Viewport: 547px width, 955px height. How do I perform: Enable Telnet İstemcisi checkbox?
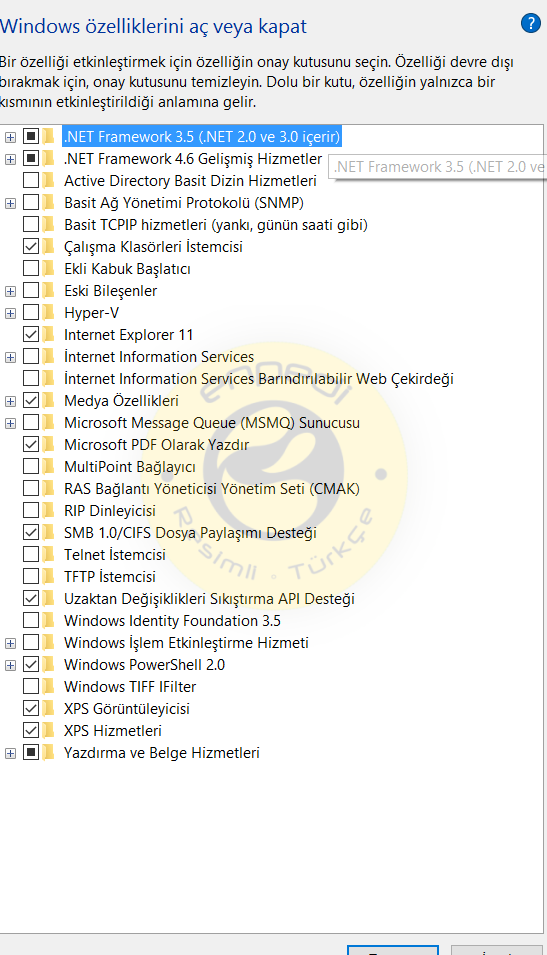click(30, 554)
